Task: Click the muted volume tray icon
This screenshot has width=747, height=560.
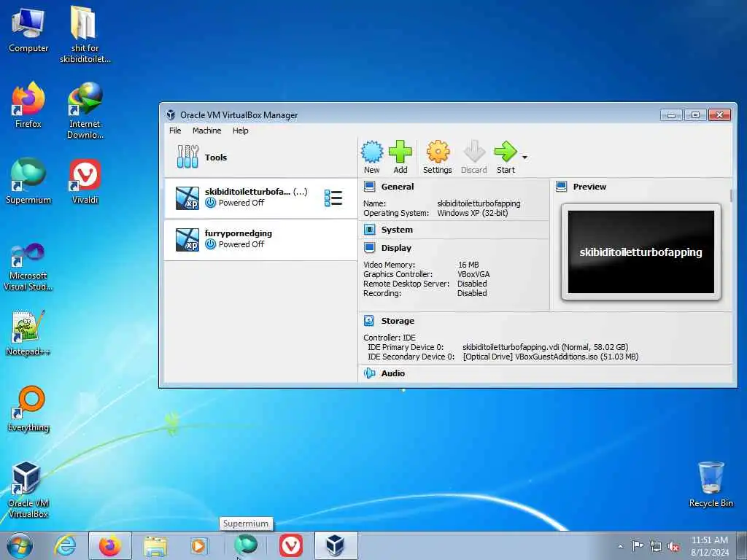Action: (x=673, y=547)
